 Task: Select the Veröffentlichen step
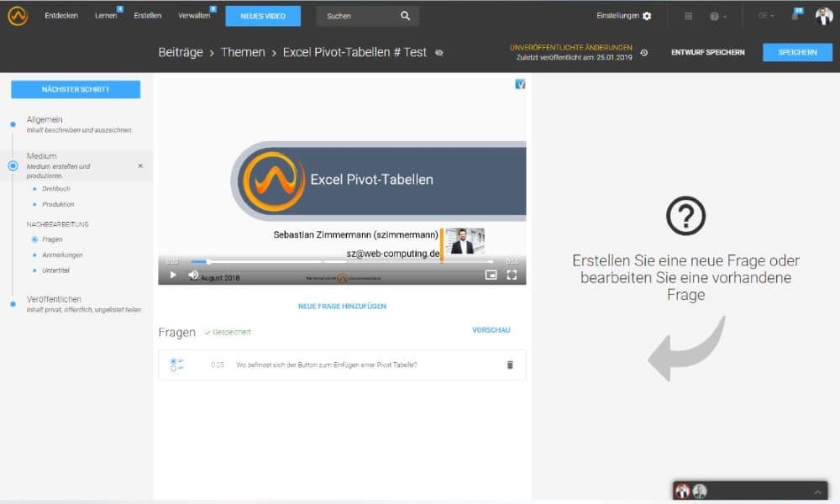83,304
